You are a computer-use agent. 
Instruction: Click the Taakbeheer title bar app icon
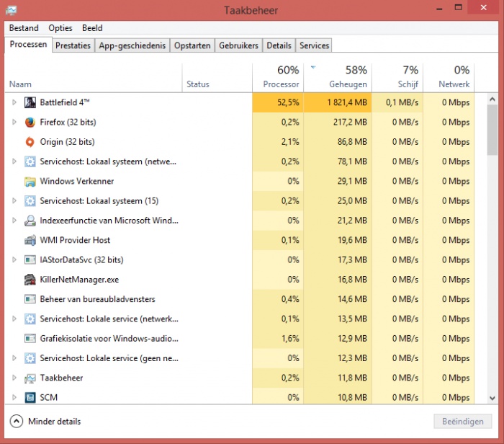click(x=12, y=10)
